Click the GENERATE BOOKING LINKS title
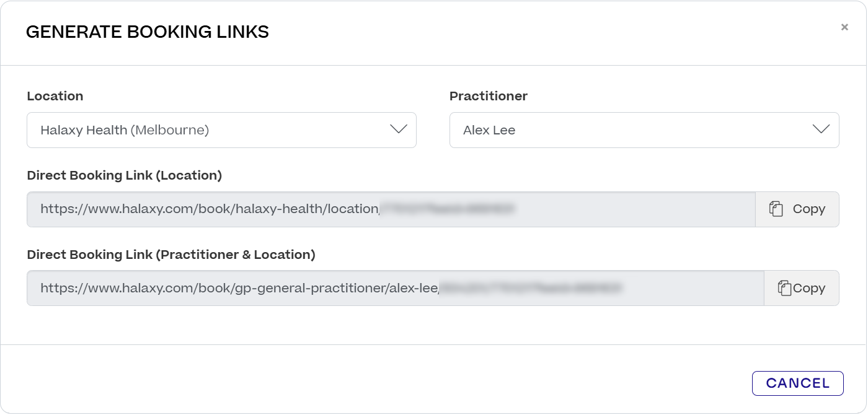This screenshot has width=868, height=415. coord(148,32)
